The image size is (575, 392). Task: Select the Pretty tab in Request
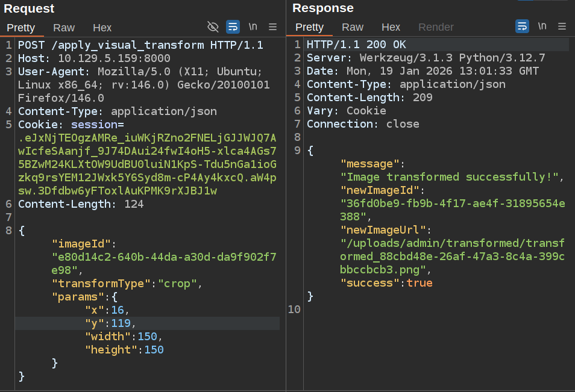[x=21, y=27]
